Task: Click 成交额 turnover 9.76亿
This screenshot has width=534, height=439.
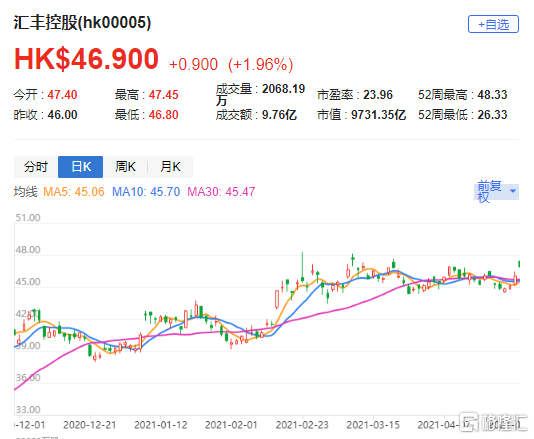Action: (279, 115)
